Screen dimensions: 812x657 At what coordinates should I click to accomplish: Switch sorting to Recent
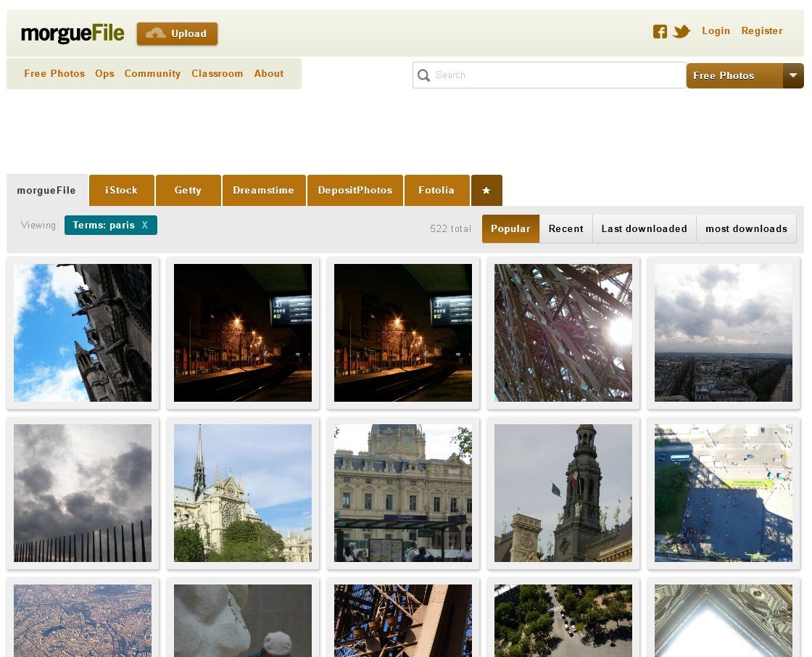pos(566,228)
